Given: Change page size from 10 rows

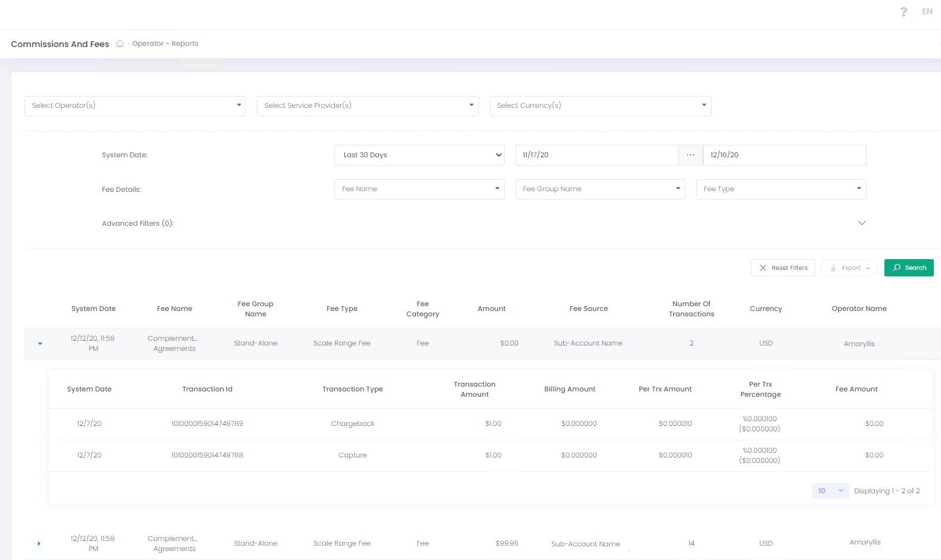Looking at the screenshot, I should (830, 491).
